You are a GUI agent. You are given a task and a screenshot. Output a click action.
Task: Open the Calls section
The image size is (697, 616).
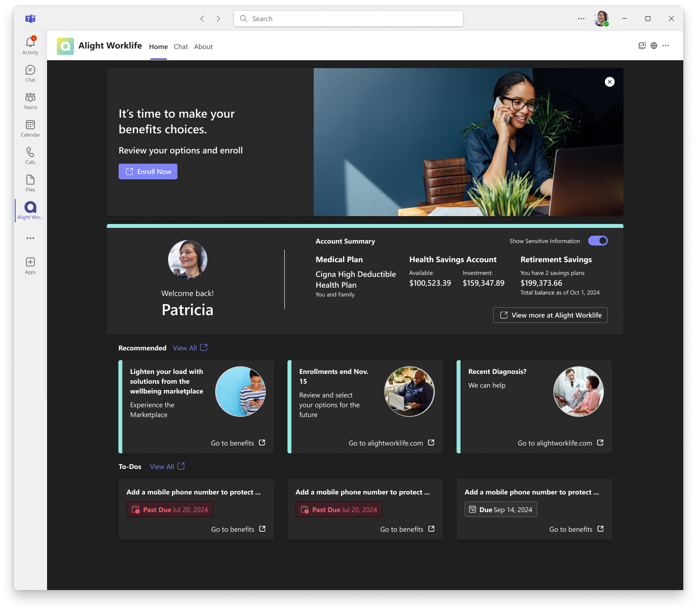tap(30, 156)
